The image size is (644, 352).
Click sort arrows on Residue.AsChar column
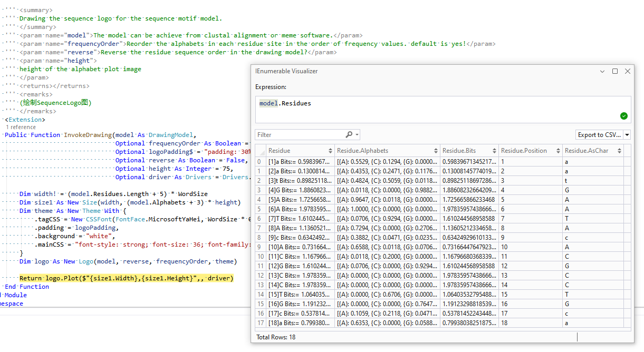click(x=620, y=151)
